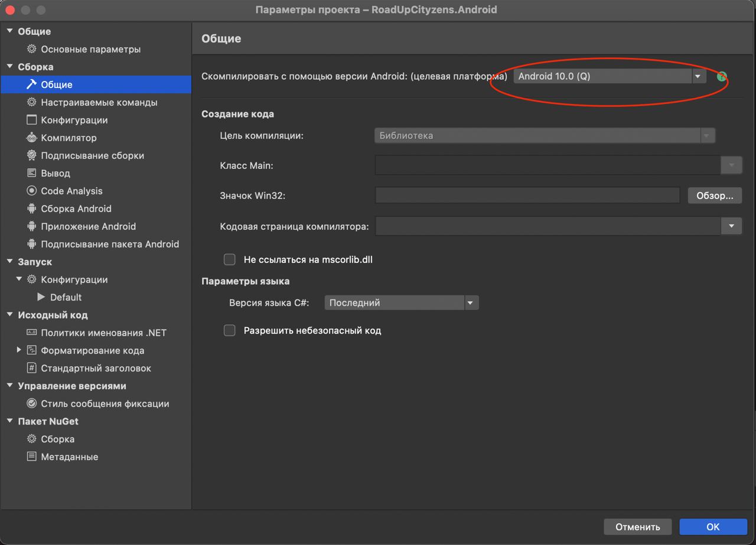The height and width of the screenshot is (545, 756).
Task: Click the play icon next to Default
Action: click(x=41, y=297)
